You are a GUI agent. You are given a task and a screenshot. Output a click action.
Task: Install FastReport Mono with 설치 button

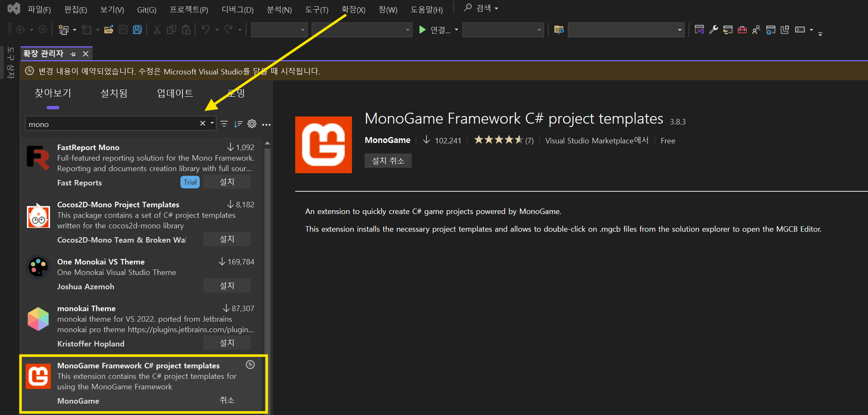tap(227, 182)
